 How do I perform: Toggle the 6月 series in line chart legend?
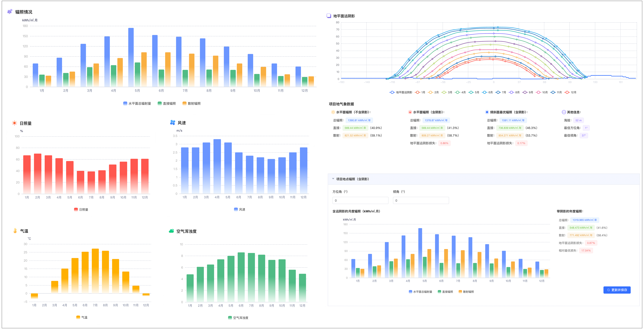(x=487, y=92)
